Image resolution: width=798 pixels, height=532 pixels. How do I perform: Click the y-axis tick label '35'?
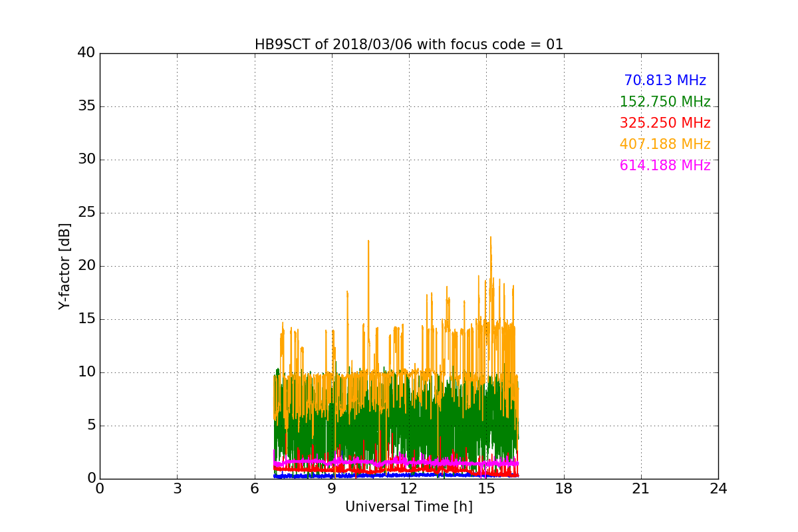86,106
